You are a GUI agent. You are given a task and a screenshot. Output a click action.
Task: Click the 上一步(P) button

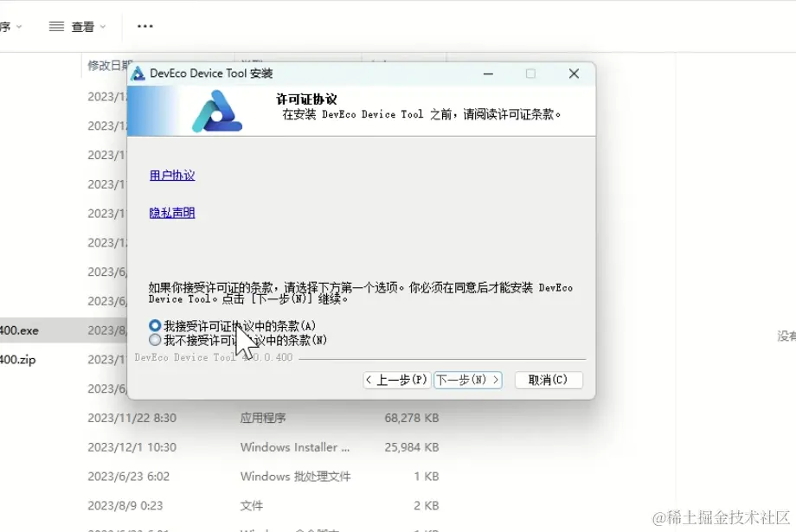(397, 380)
